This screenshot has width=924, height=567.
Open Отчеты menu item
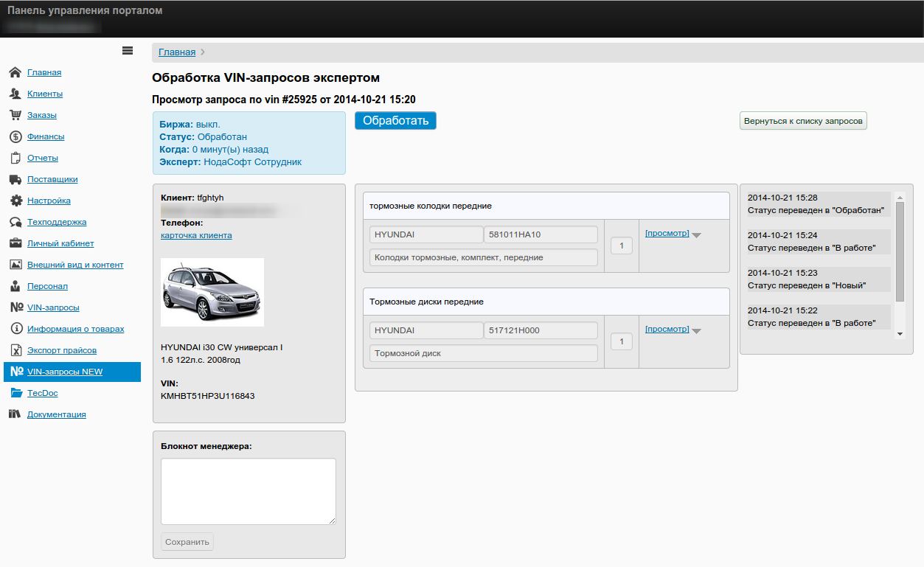pyautogui.click(x=43, y=158)
